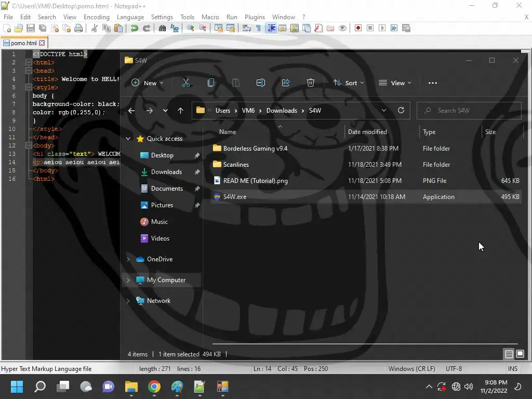
Task: Open the Settings menu in Notepad++
Action: click(x=162, y=17)
